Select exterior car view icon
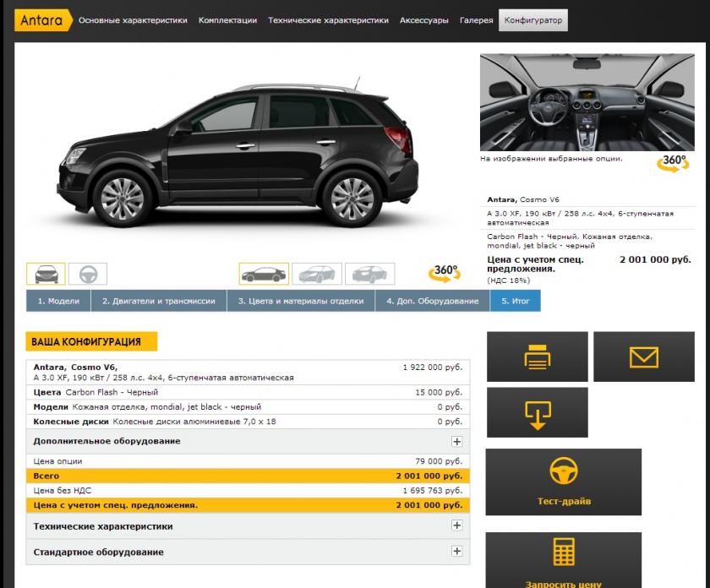The width and height of the screenshot is (710, 588). [46, 274]
